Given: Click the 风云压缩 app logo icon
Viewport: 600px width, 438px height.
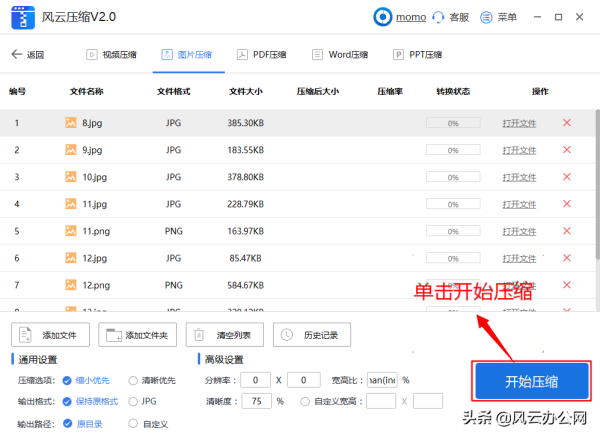Looking at the screenshot, I should 23,18.
